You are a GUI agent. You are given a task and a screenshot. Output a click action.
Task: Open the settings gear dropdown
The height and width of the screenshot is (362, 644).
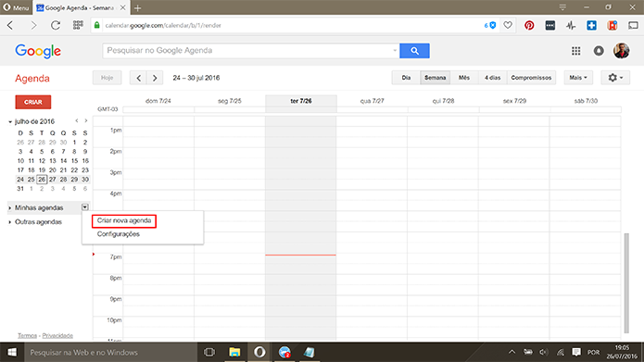click(615, 78)
